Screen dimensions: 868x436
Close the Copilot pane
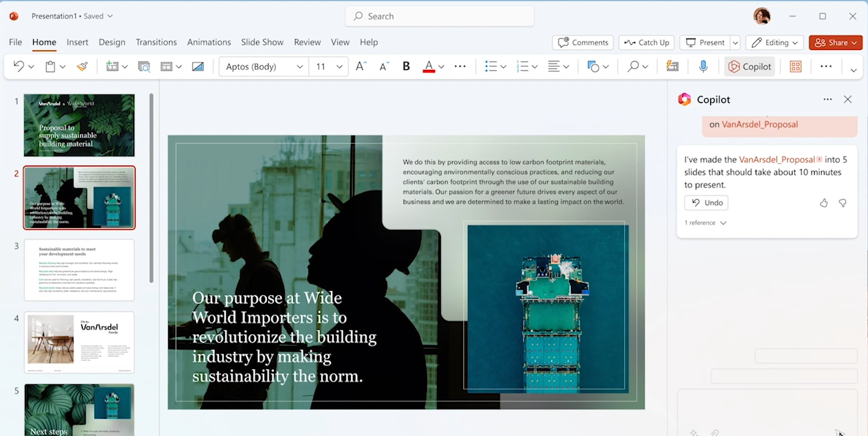(848, 100)
